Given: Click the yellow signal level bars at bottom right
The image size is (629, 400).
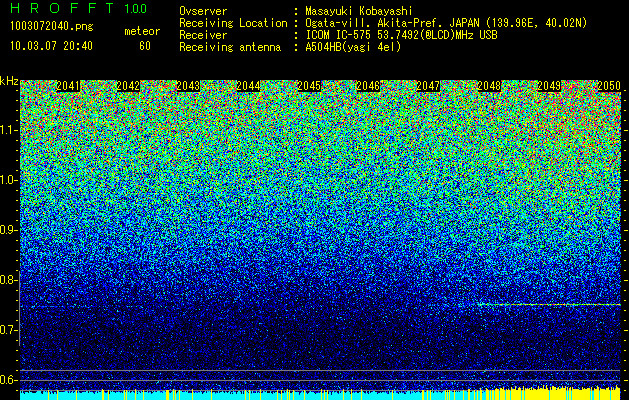Looking at the screenshot, I should [553, 393].
